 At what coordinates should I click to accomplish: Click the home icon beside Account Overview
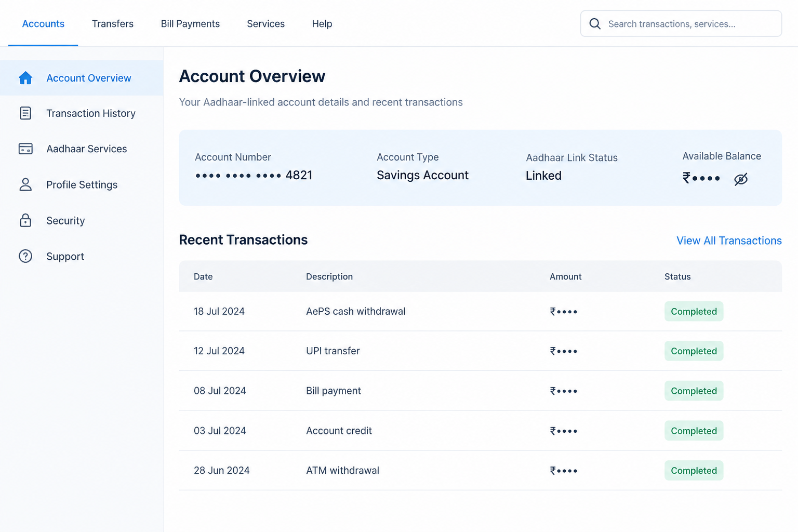coord(25,78)
